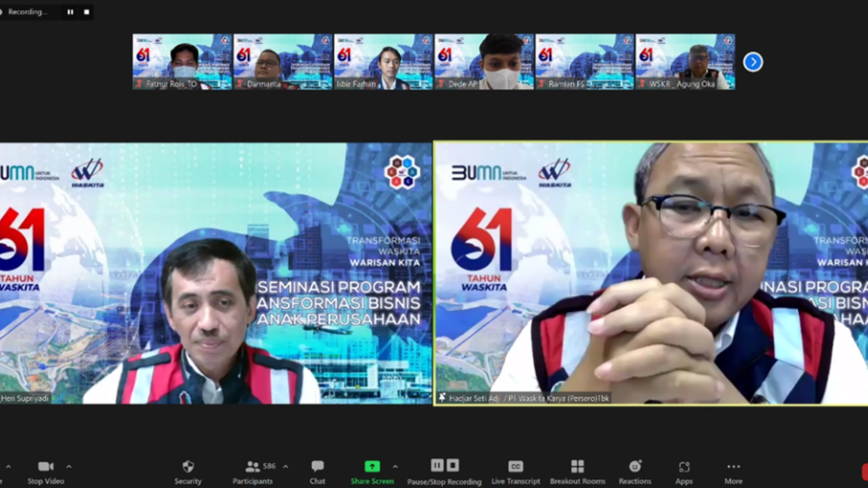
Task: Open the Security shield menu
Action: tap(188, 466)
